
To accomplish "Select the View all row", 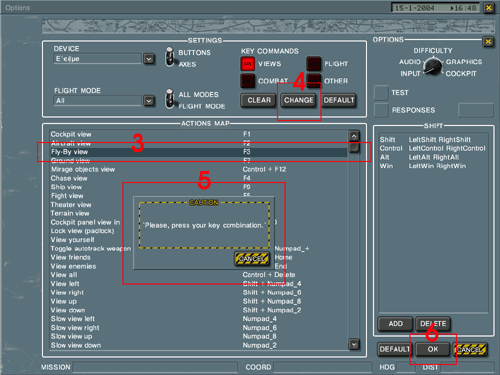I will pos(198,275).
